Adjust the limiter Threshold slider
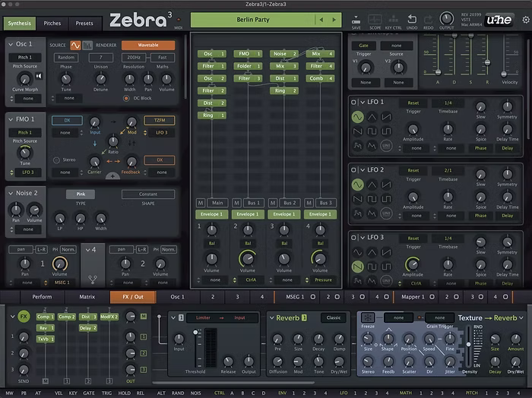 click(196, 332)
